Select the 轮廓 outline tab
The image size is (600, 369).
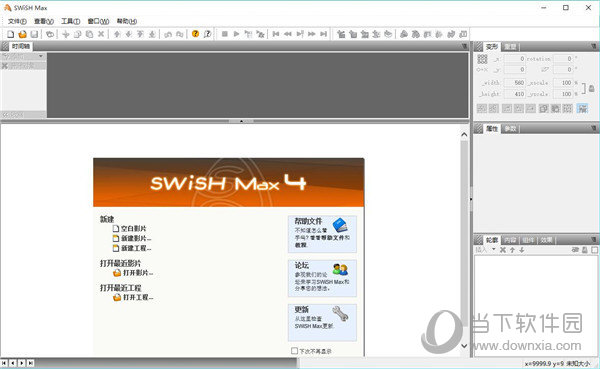492,240
